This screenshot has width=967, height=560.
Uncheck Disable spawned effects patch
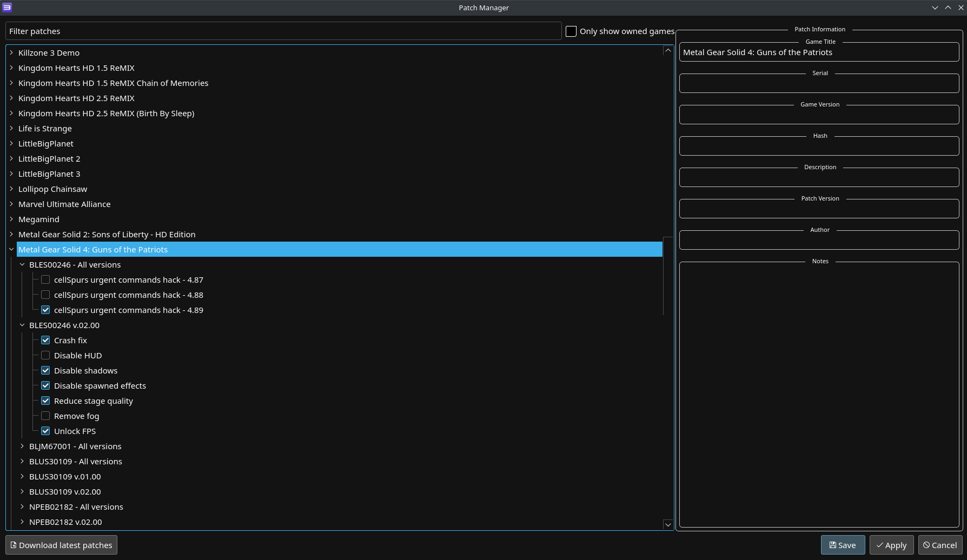click(x=45, y=386)
